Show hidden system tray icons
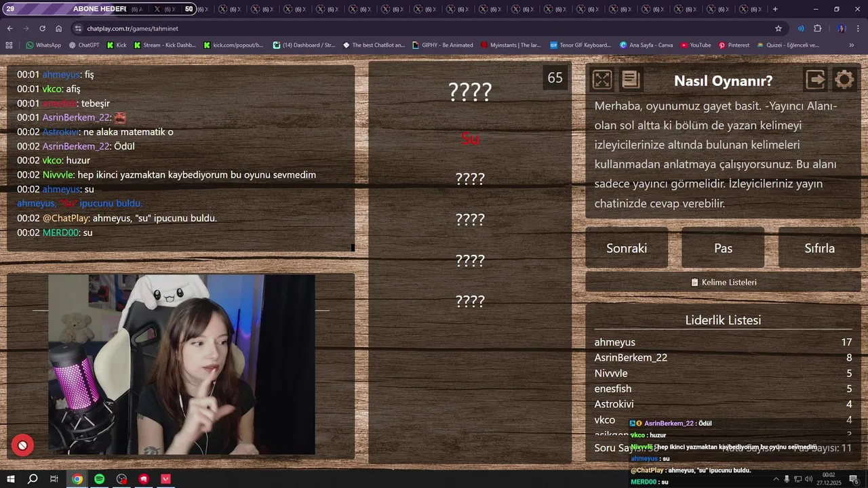Viewport: 868px width, 488px height. click(776, 479)
